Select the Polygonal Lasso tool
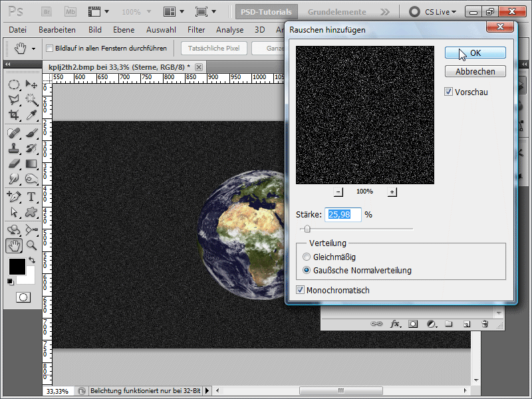Viewport: 532px width, 399px height. coord(13,99)
